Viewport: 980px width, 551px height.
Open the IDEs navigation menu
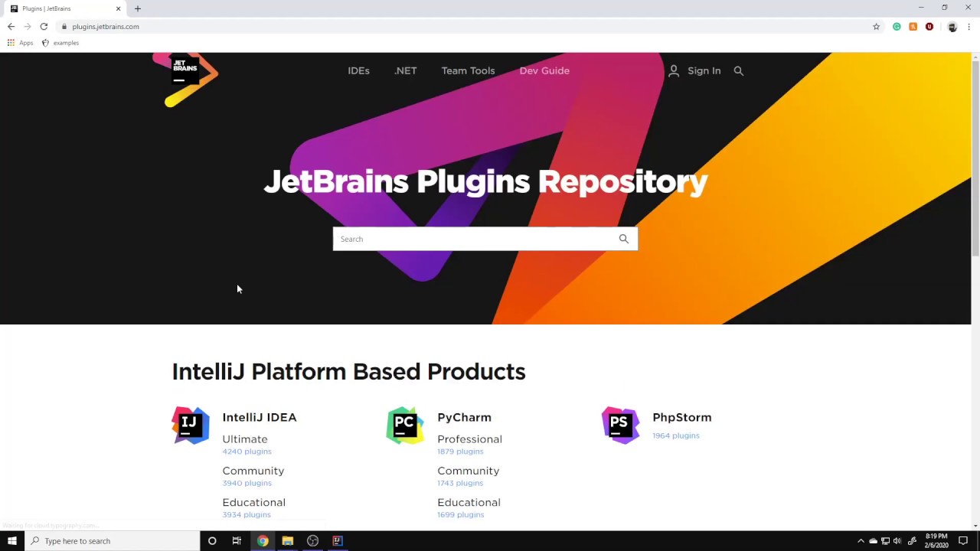click(358, 70)
